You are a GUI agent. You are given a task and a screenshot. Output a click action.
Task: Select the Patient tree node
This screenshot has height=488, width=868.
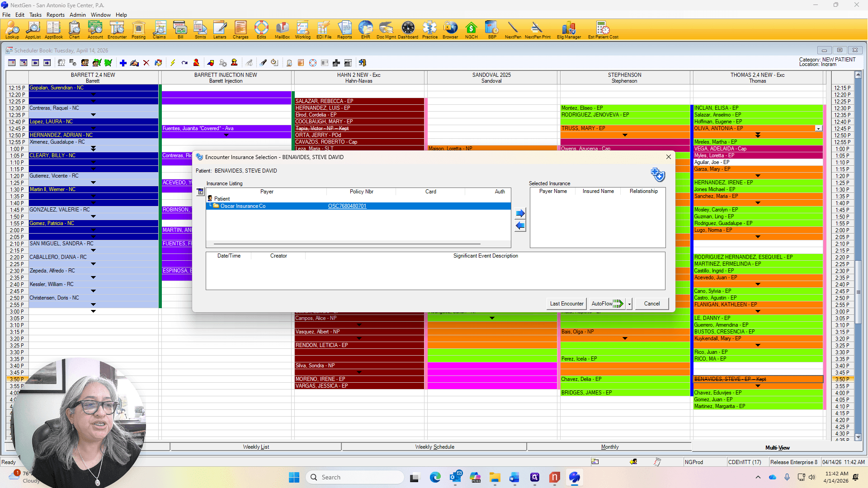point(222,199)
